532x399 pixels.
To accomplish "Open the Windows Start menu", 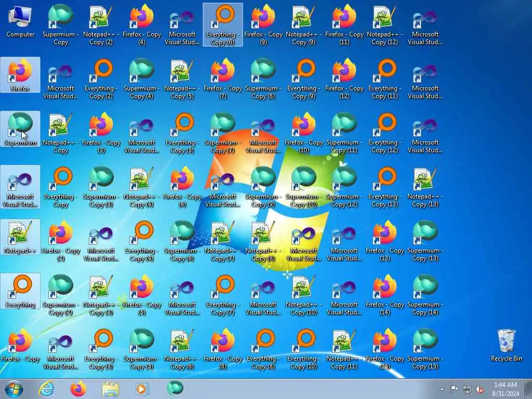I will tap(14, 389).
